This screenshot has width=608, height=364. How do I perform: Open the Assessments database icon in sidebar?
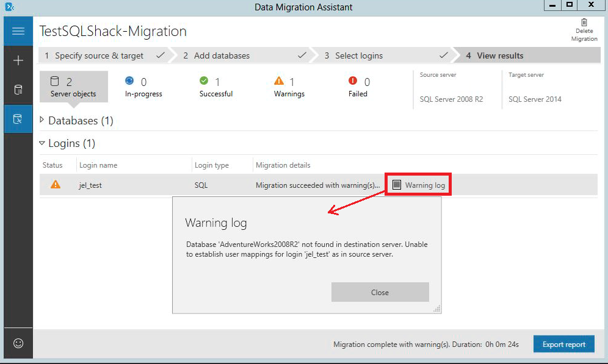pyautogui.click(x=18, y=90)
